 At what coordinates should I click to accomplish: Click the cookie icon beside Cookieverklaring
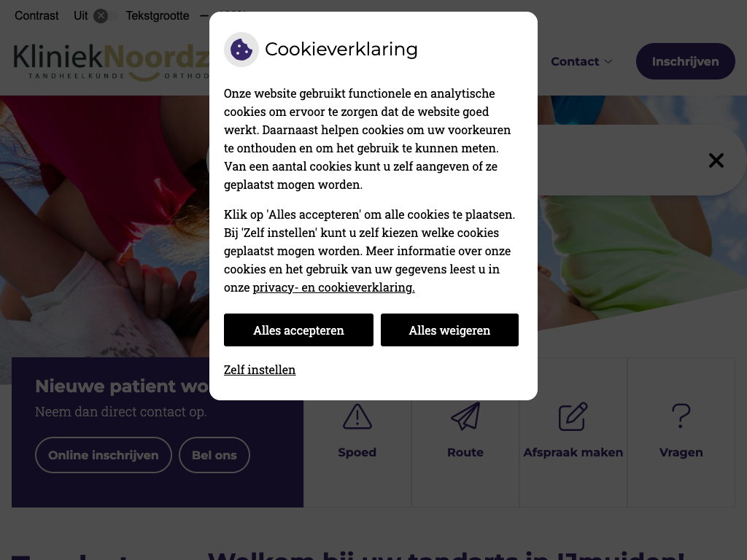tap(241, 50)
